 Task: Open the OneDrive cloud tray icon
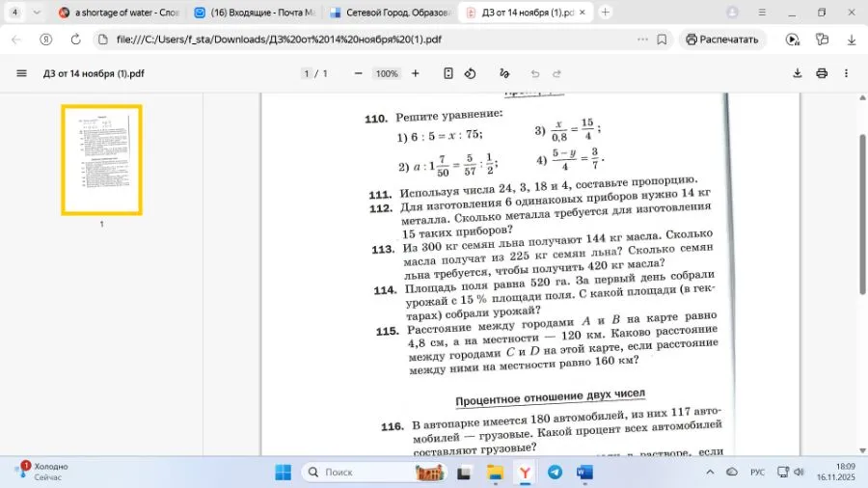coord(732,472)
